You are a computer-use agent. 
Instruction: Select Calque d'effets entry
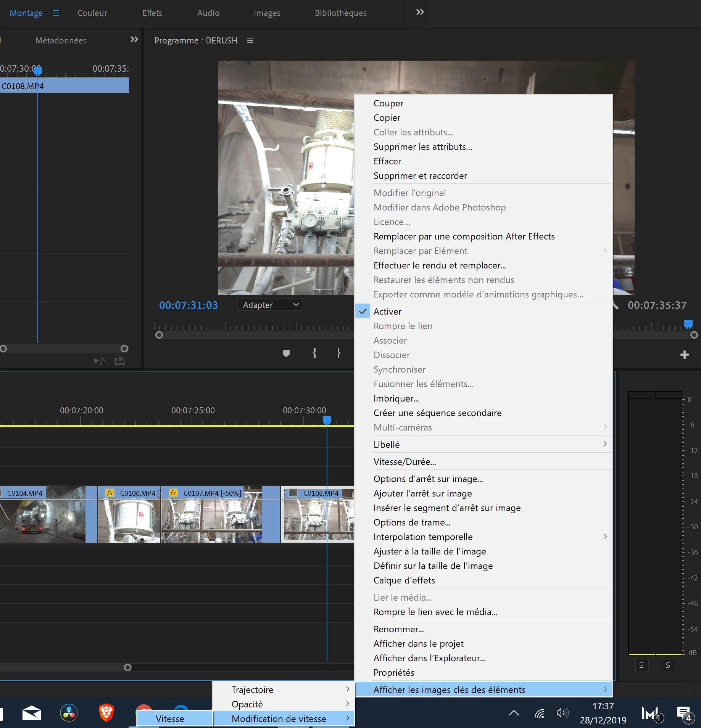[x=483, y=580]
